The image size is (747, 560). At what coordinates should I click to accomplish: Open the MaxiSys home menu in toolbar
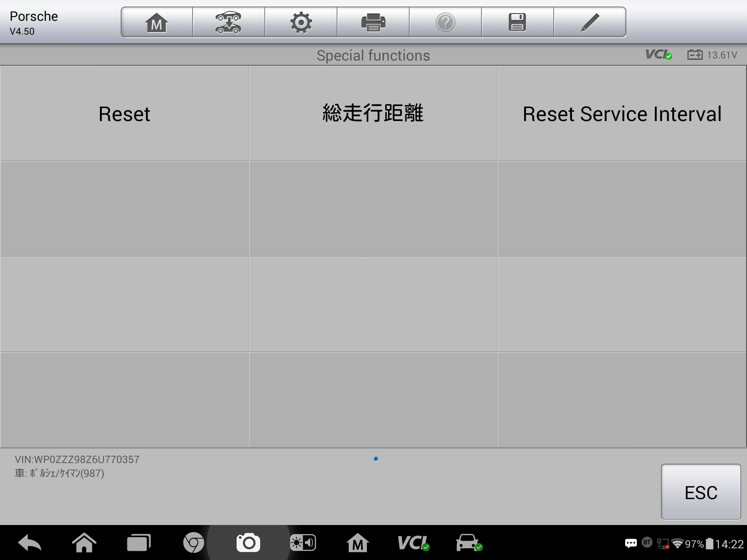157,23
